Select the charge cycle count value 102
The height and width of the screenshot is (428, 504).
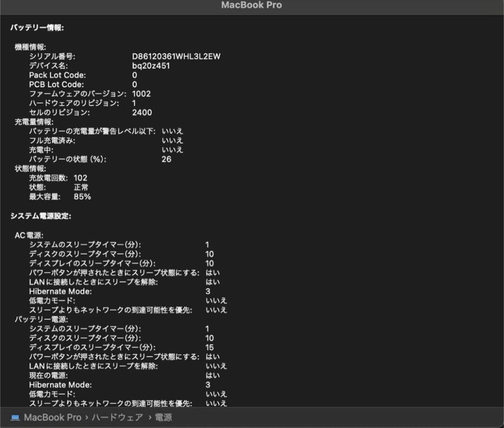[x=80, y=178]
